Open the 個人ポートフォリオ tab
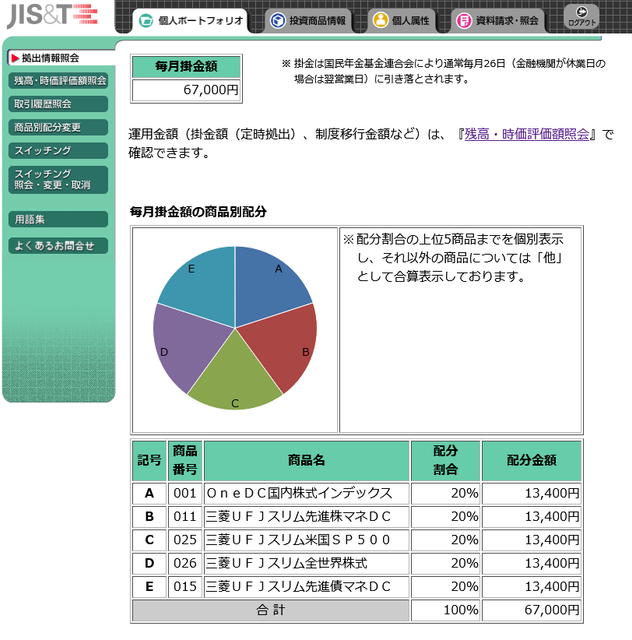This screenshot has width=632, height=640. (x=190, y=20)
